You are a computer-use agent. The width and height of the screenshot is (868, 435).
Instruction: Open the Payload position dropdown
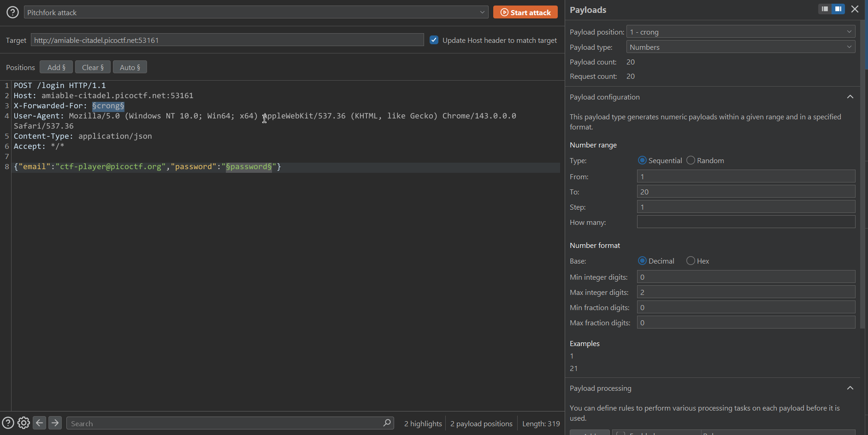click(740, 32)
